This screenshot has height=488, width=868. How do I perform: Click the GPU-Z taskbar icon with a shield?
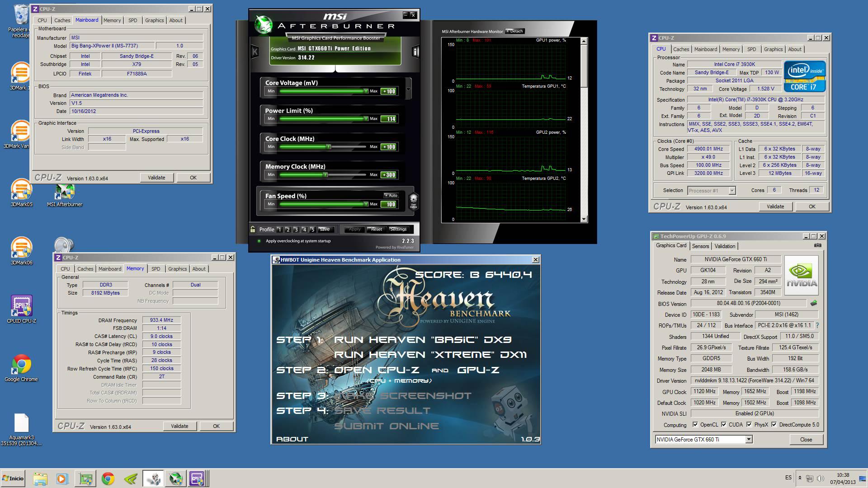(x=85, y=479)
